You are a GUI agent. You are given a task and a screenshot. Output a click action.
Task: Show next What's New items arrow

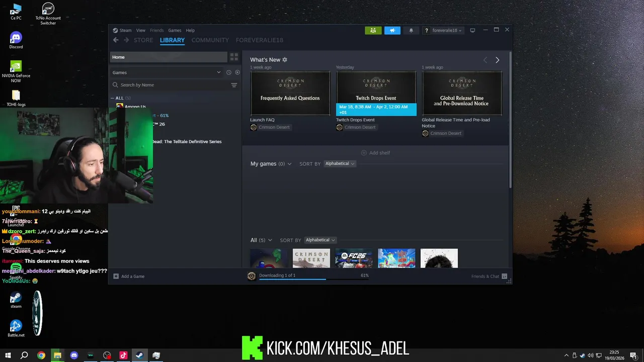pos(497,60)
